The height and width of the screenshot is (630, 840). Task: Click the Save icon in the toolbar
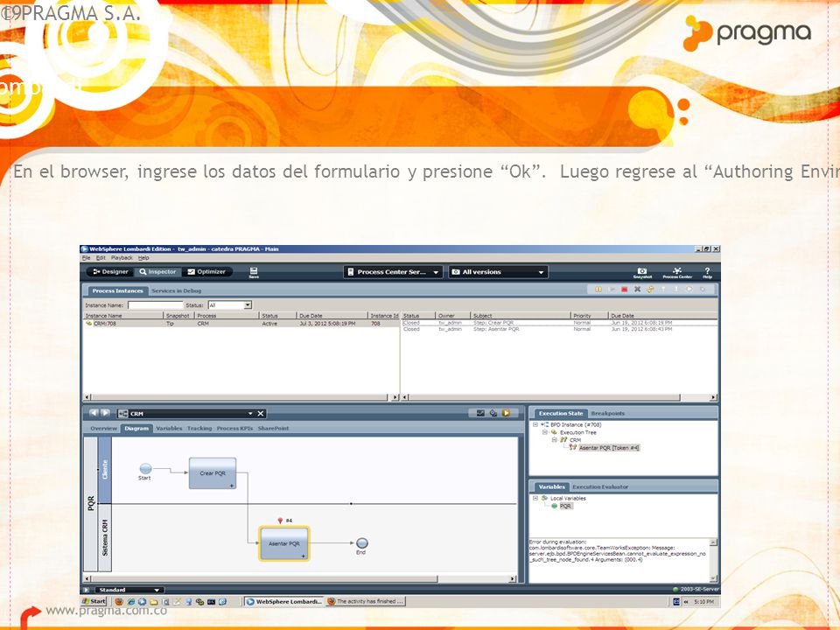(254, 272)
